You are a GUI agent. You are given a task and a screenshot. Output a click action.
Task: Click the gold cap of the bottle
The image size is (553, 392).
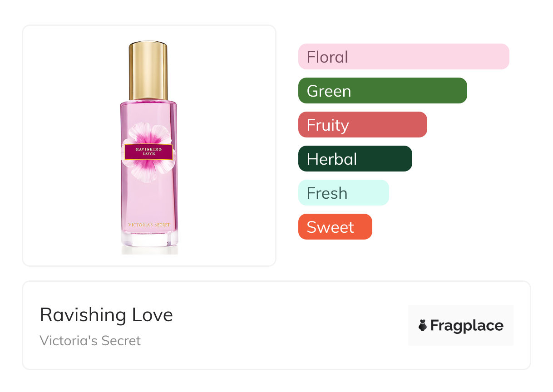(148, 69)
